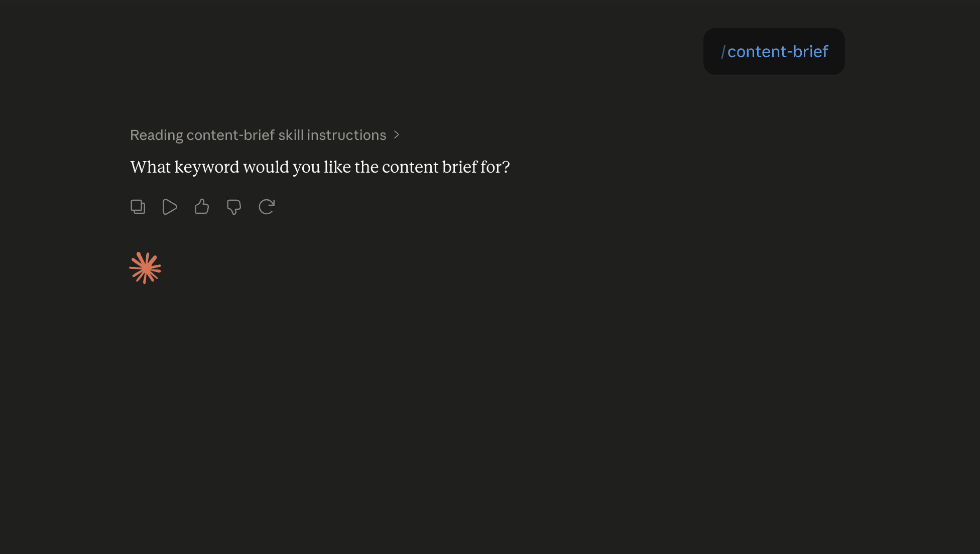Copy the assistant's response to clipboard
980x554 pixels.
(x=138, y=207)
